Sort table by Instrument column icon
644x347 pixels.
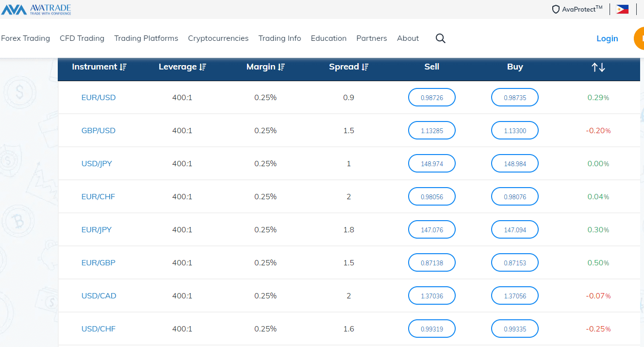tap(123, 67)
